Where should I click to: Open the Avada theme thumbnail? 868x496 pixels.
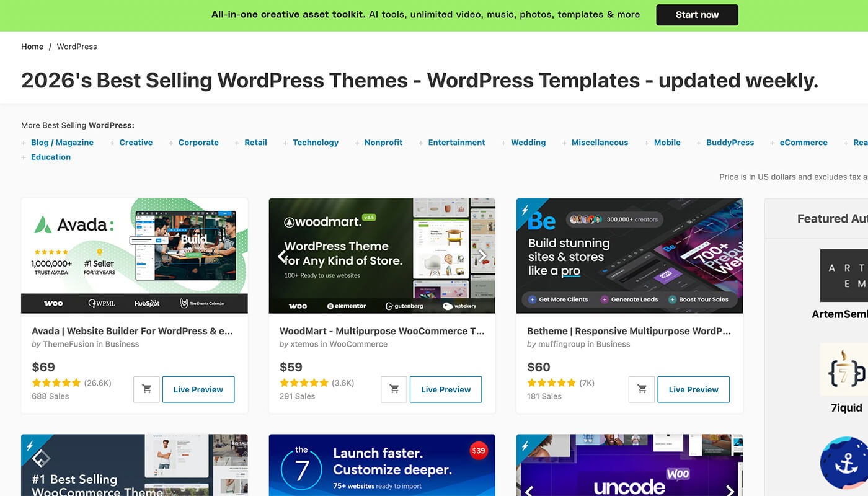coord(135,256)
